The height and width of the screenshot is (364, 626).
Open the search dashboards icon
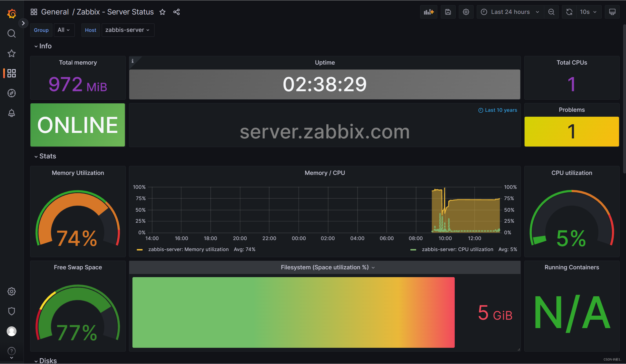[12, 34]
